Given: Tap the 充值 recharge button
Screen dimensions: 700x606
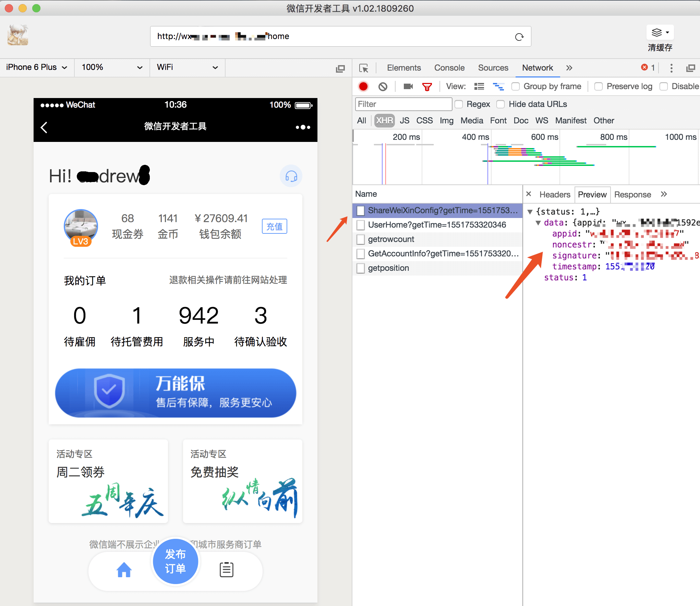Looking at the screenshot, I should 275,226.
